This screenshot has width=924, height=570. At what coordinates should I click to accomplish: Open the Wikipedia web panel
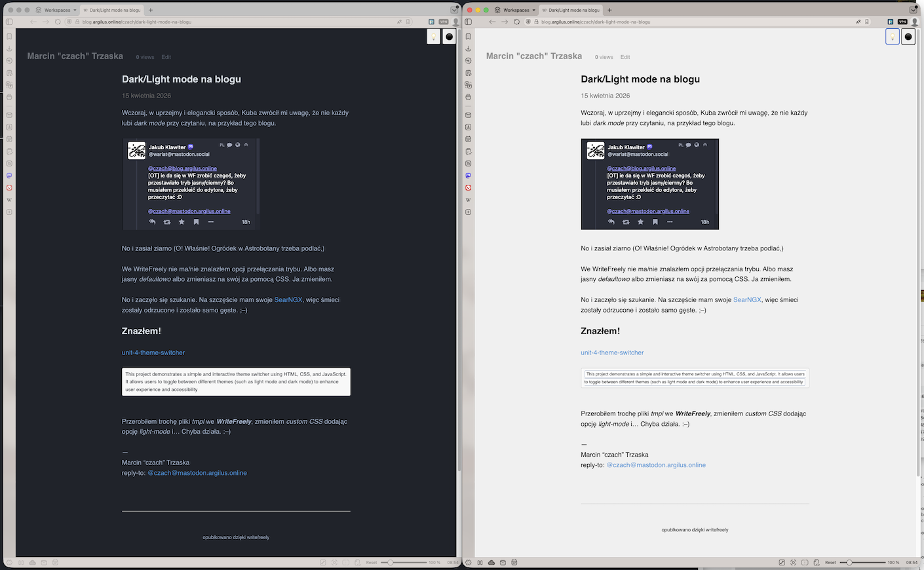(9, 200)
